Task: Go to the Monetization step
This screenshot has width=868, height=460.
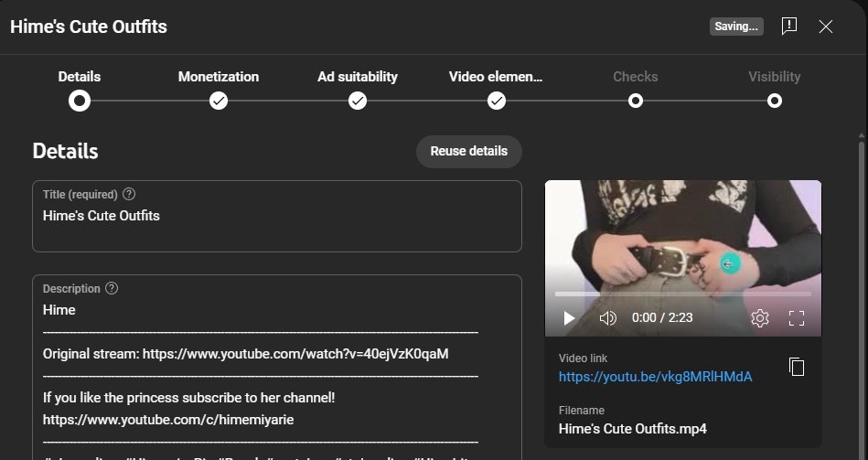Action: 218,101
